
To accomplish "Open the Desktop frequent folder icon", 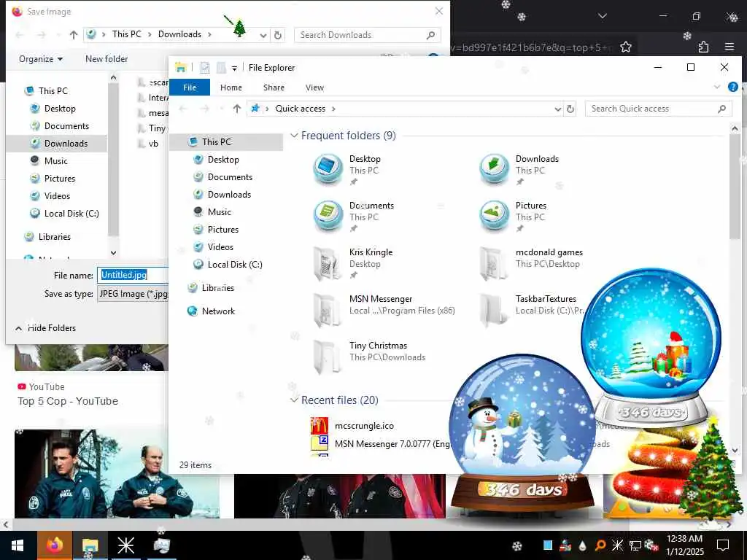I will tap(328, 169).
